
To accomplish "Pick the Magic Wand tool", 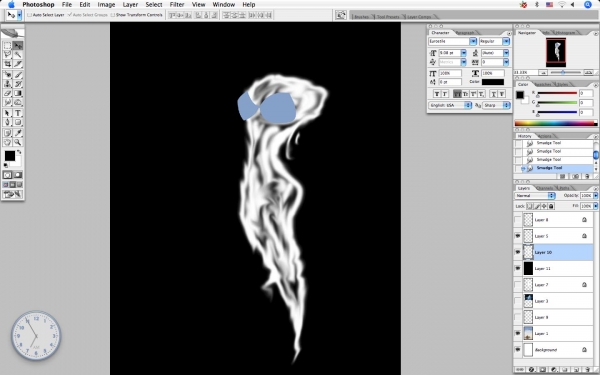I will click(x=18, y=55).
